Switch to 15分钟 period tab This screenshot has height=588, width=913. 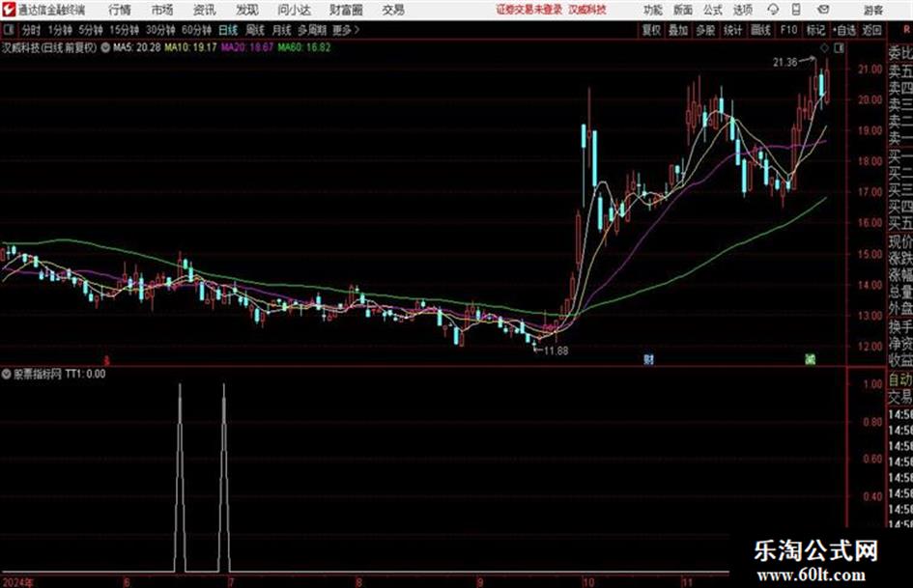125,30
